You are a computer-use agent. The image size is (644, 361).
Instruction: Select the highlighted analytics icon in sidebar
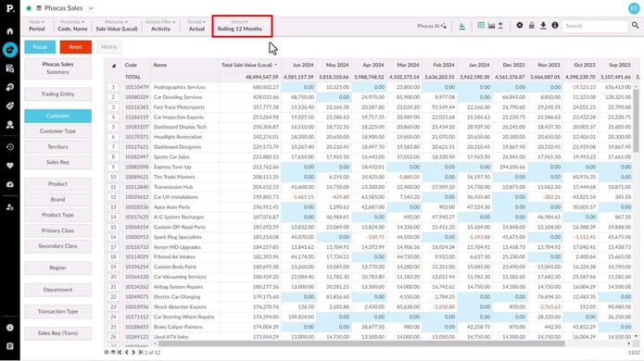[x=10, y=50]
